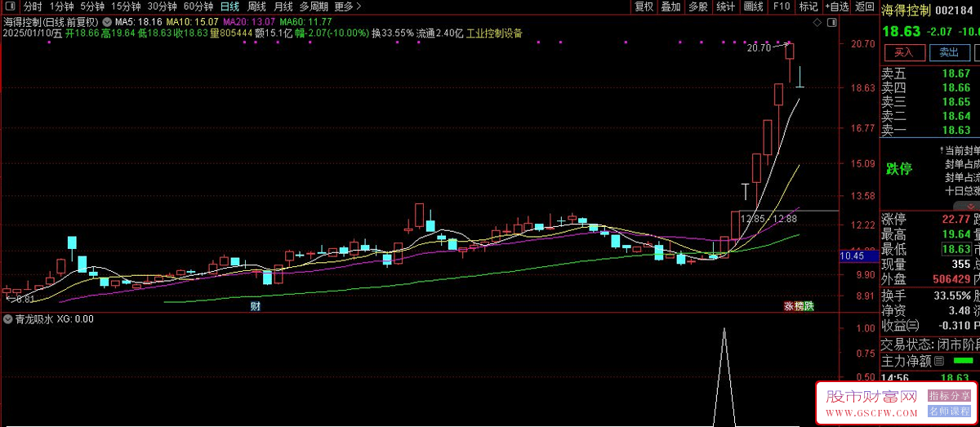The width and height of the screenshot is (980, 427).
Task: Open the 收益(三) earnings toggle
Action: (x=901, y=327)
